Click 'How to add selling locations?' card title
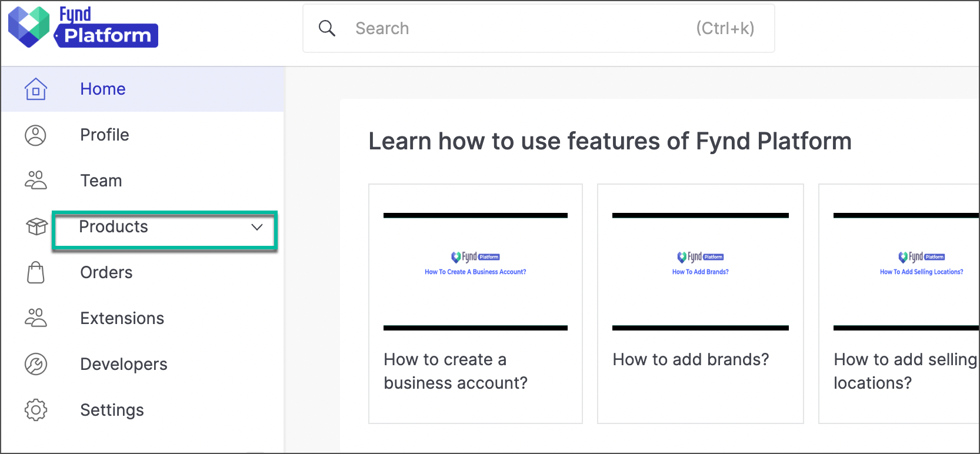Viewport: 980px width, 454px height. point(906,371)
